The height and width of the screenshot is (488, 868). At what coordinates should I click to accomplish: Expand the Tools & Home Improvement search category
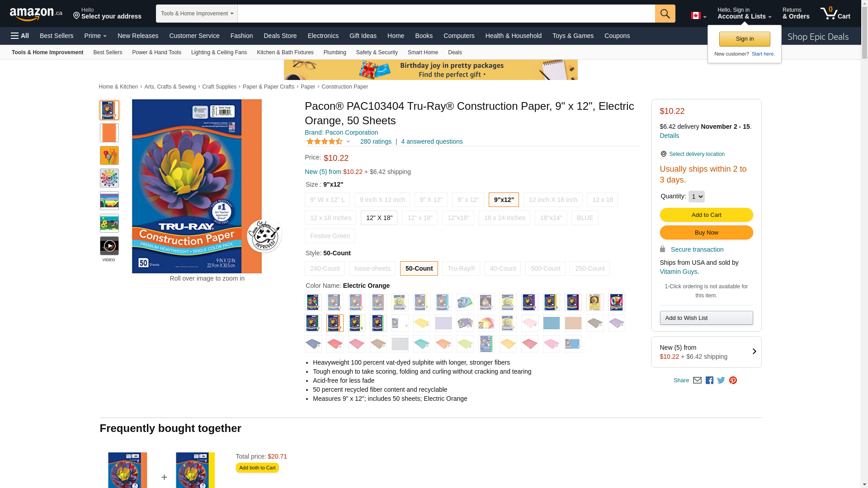tap(197, 14)
